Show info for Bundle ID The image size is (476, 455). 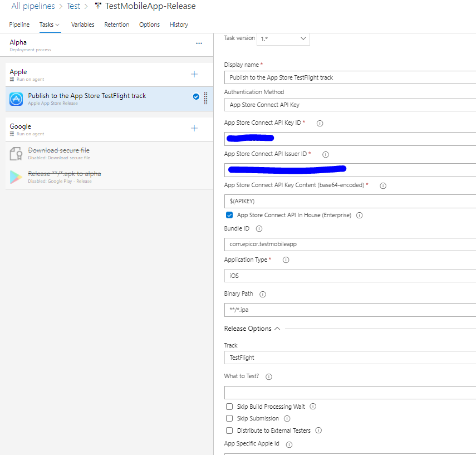click(x=259, y=229)
